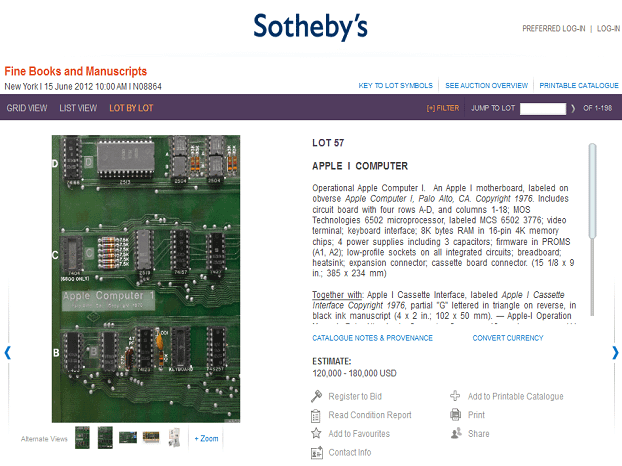Image resolution: width=622 pixels, height=466 pixels.
Task: Click the Share text link
Action: (x=478, y=433)
